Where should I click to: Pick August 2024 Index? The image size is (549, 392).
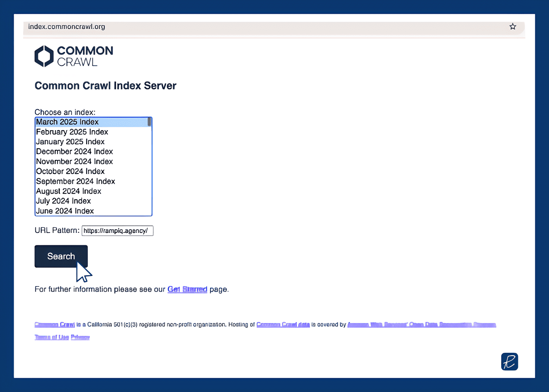pos(91,191)
